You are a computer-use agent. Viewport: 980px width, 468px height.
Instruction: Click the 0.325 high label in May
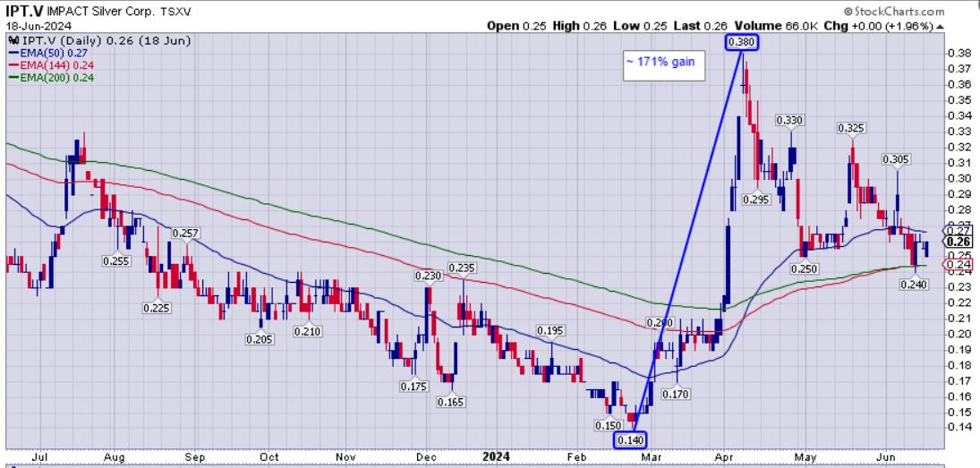851,128
